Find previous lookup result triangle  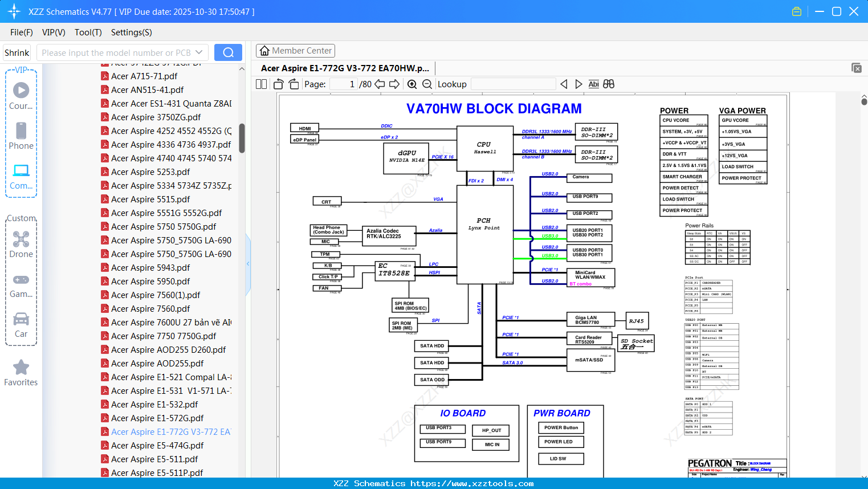564,84
